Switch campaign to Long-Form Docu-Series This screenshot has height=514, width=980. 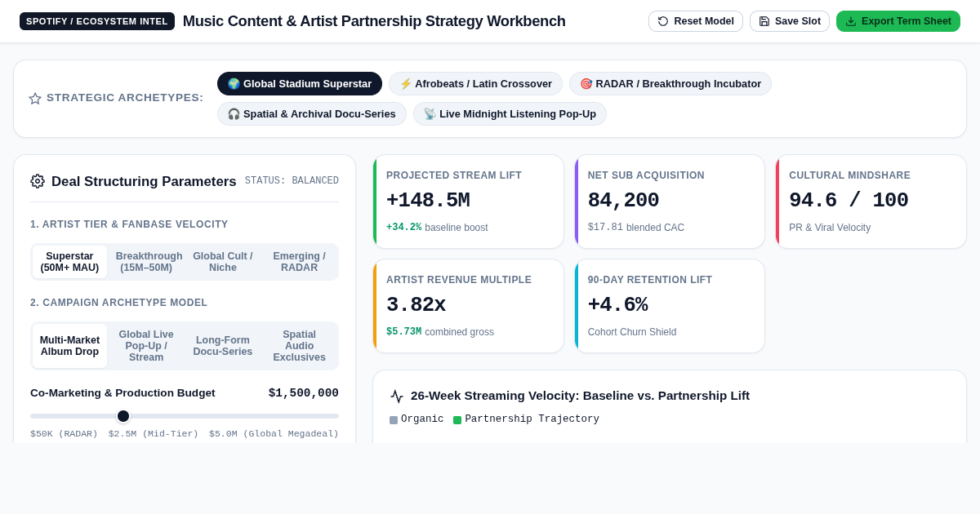[223, 346]
